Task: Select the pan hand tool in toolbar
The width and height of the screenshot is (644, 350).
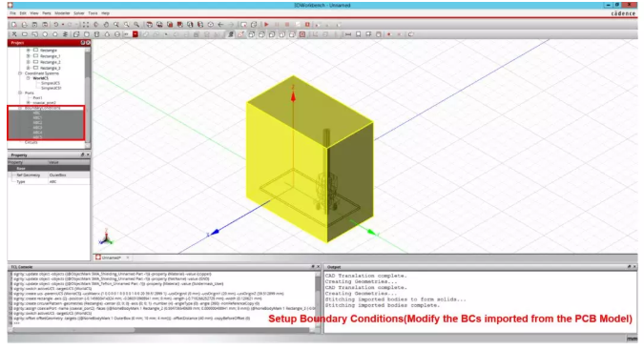Action: pyautogui.click(x=106, y=25)
